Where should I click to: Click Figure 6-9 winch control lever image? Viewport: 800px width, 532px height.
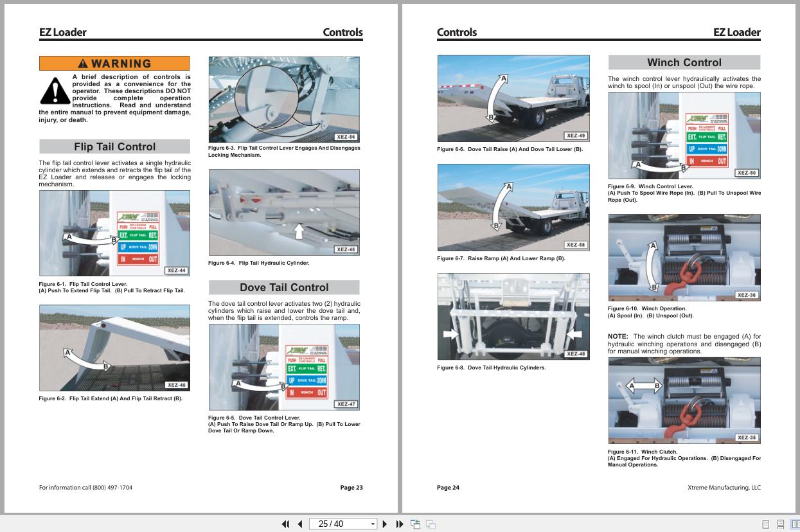pyautogui.click(x=684, y=136)
